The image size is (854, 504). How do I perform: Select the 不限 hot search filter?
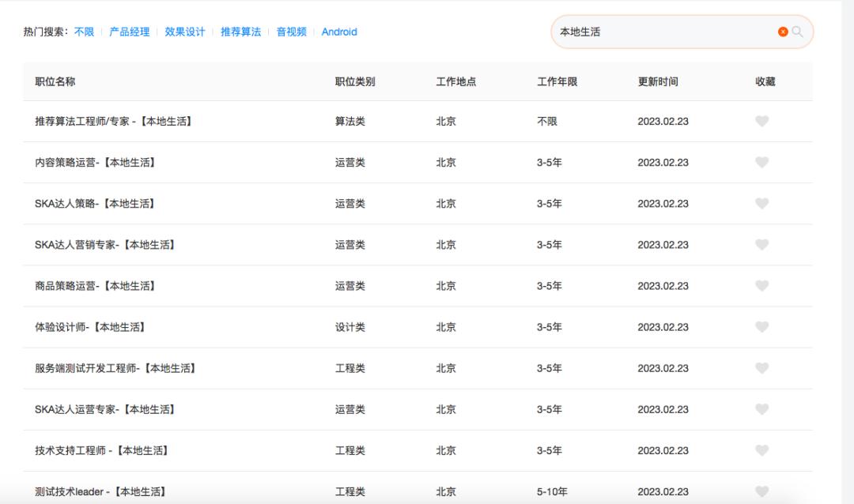(x=85, y=32)
